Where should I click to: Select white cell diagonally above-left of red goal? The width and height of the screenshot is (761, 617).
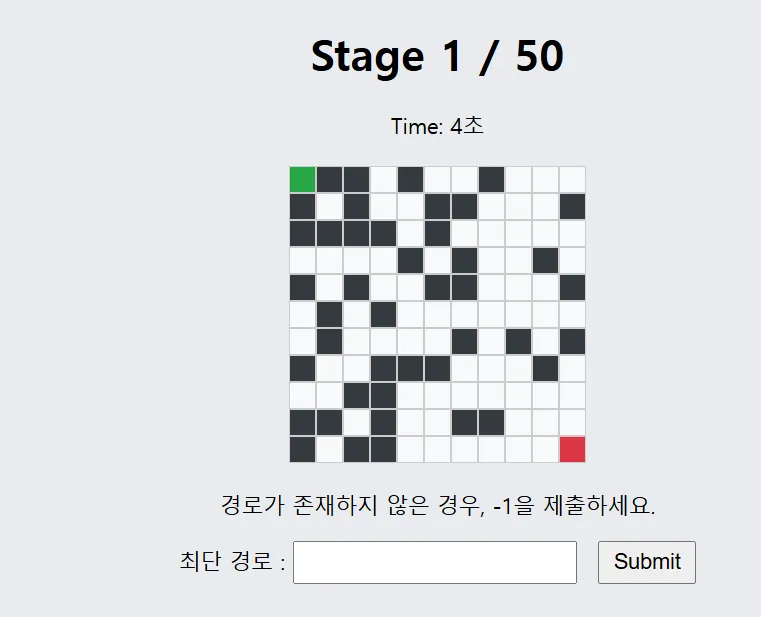545,422
